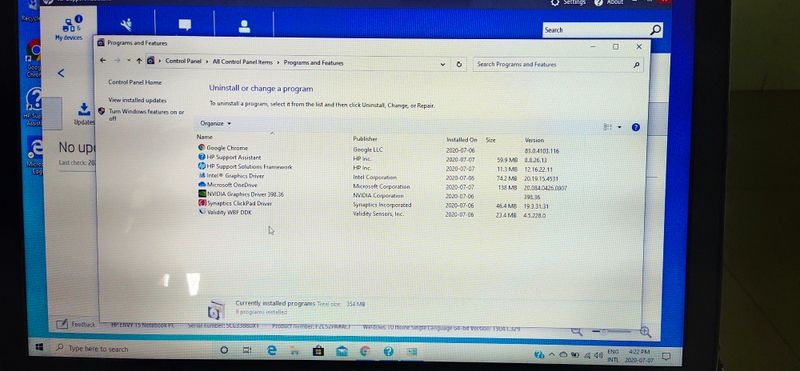800x371 pixels.
Task: Open the recent locations dropdown arrow
Action: 129,60
